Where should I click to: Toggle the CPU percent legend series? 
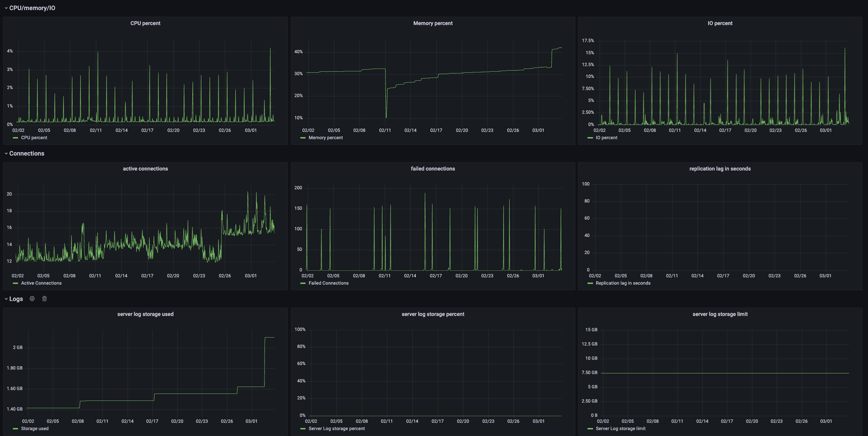[x=34, y=138]
